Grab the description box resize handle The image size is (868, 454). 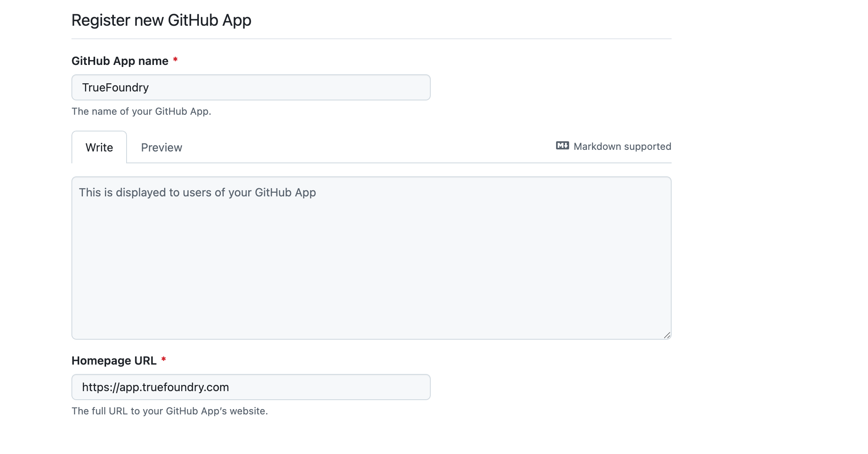pos(667,335)
